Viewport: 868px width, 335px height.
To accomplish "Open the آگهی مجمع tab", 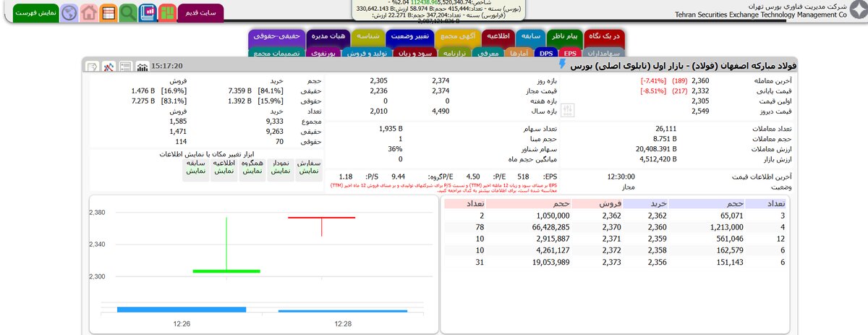I will tap(457, 37).
